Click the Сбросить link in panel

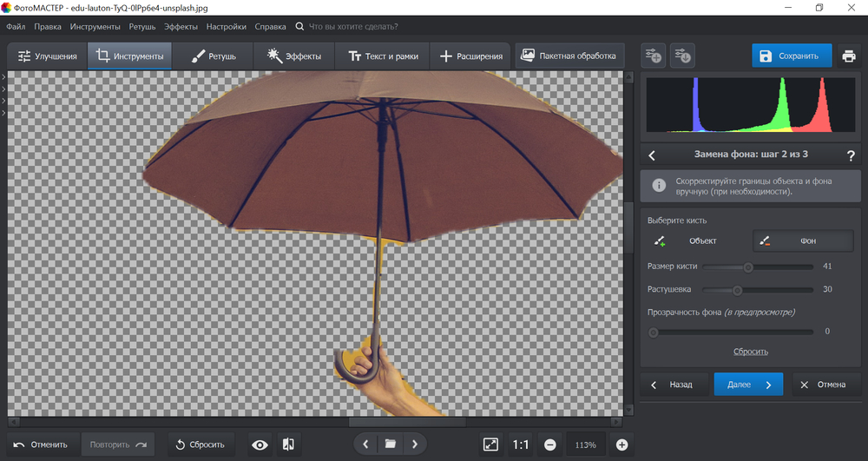750,352
